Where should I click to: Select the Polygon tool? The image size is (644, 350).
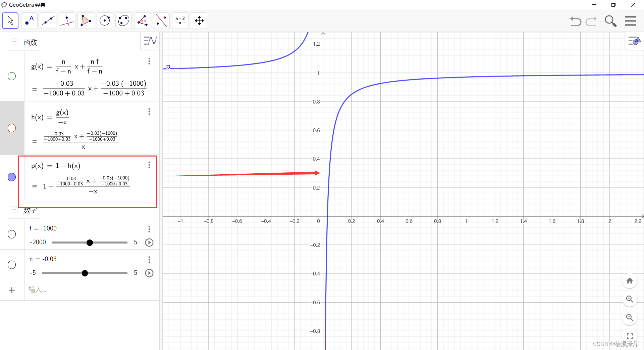pyautogui.click(x=86, y=21)
